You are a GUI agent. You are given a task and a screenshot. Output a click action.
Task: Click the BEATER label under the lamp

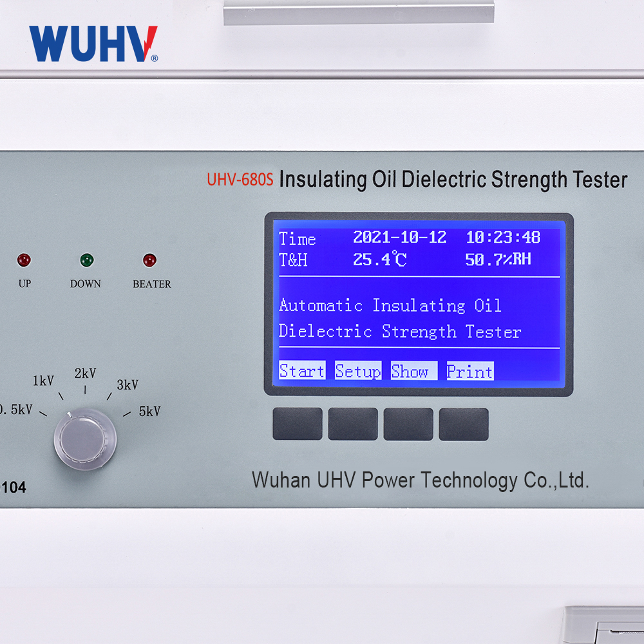click(152, 284)
